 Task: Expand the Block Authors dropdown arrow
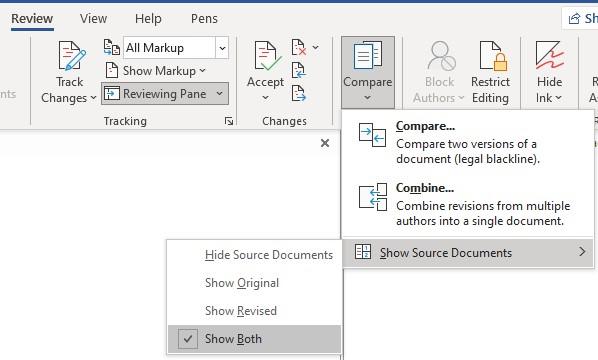461,98
